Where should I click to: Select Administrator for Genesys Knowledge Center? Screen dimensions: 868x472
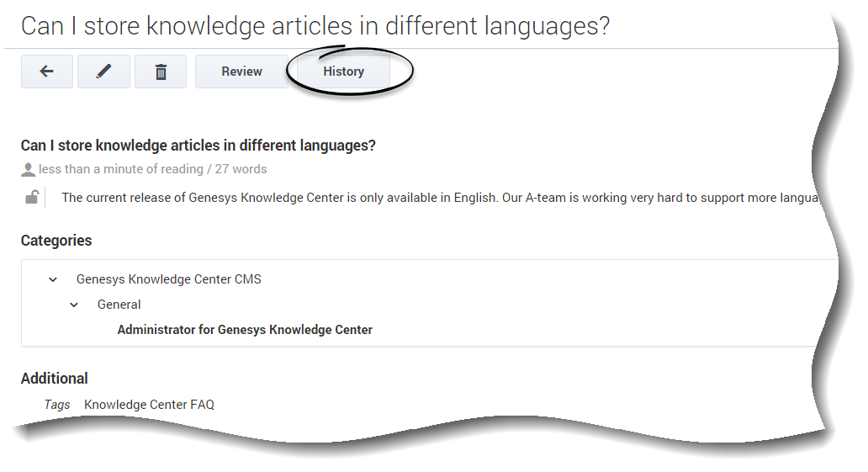coord(245,330)
